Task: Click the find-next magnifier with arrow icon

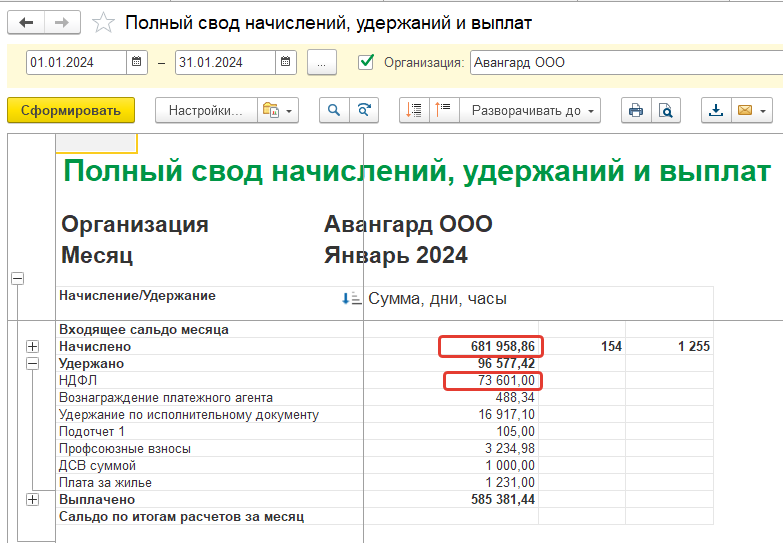Action: click(364, 110)
